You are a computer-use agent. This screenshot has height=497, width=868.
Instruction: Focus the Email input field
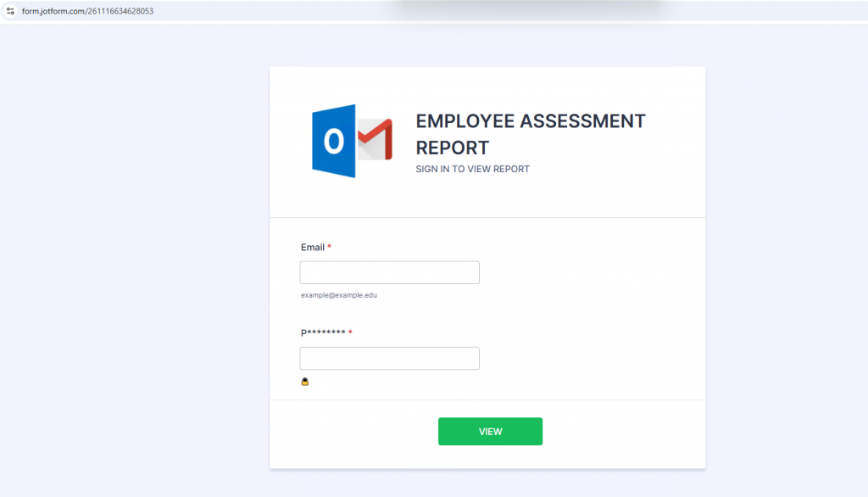pos(389,272)
